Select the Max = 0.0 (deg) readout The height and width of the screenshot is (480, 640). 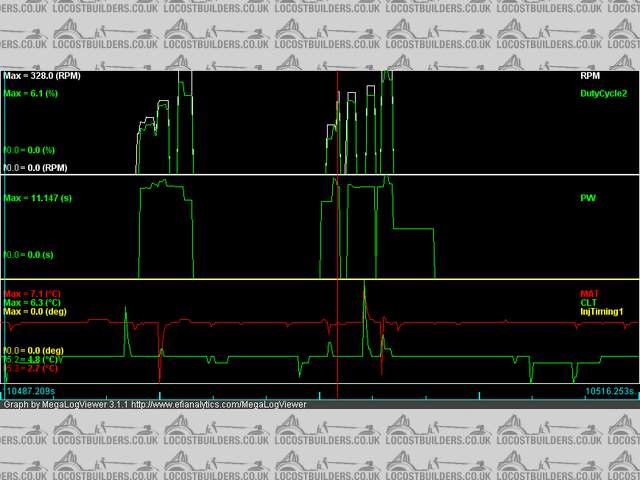click(37, 312)
